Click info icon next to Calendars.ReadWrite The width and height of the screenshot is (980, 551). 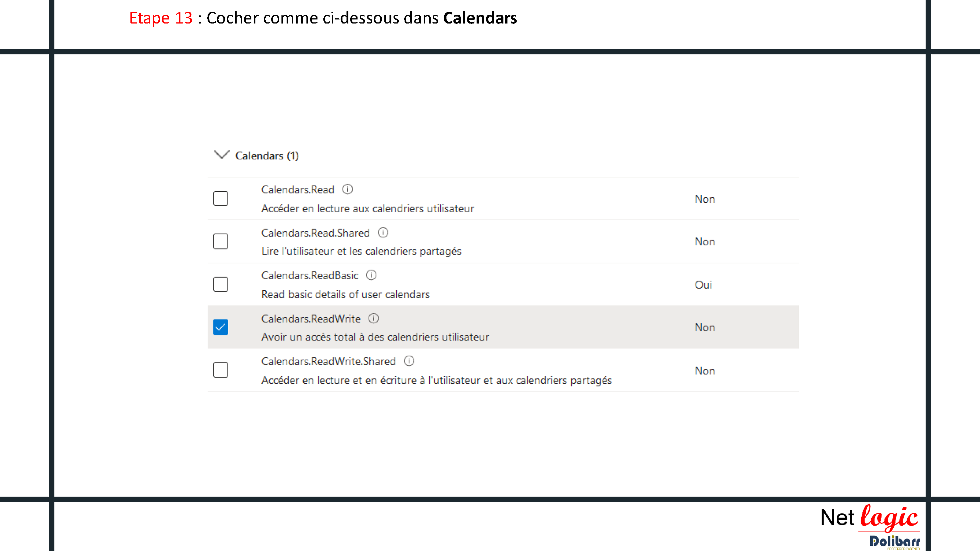(373, 318)
